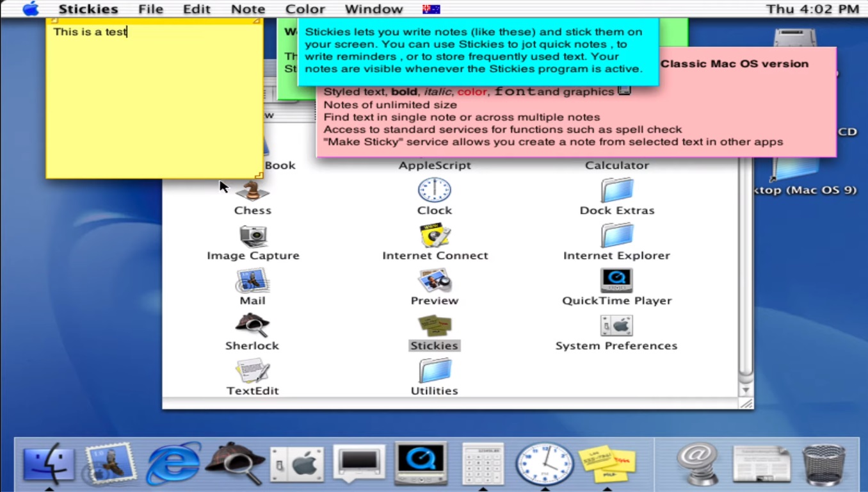
Task: Click the "Image Capture" label
Action: [x=253, y=256]
